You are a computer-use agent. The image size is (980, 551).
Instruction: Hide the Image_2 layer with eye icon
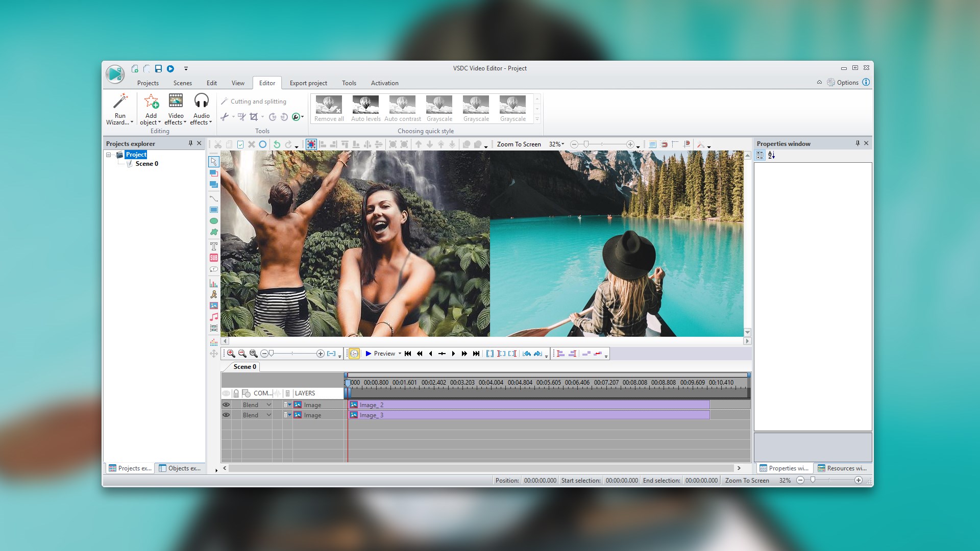pos(226,405)
